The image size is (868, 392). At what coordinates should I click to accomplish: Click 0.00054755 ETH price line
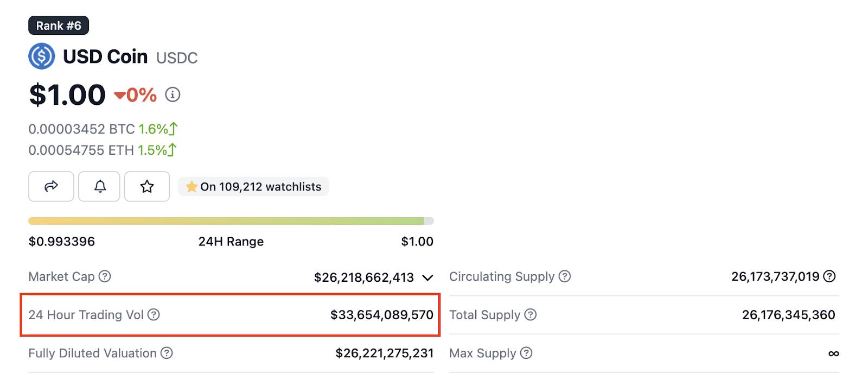[103, 150]
